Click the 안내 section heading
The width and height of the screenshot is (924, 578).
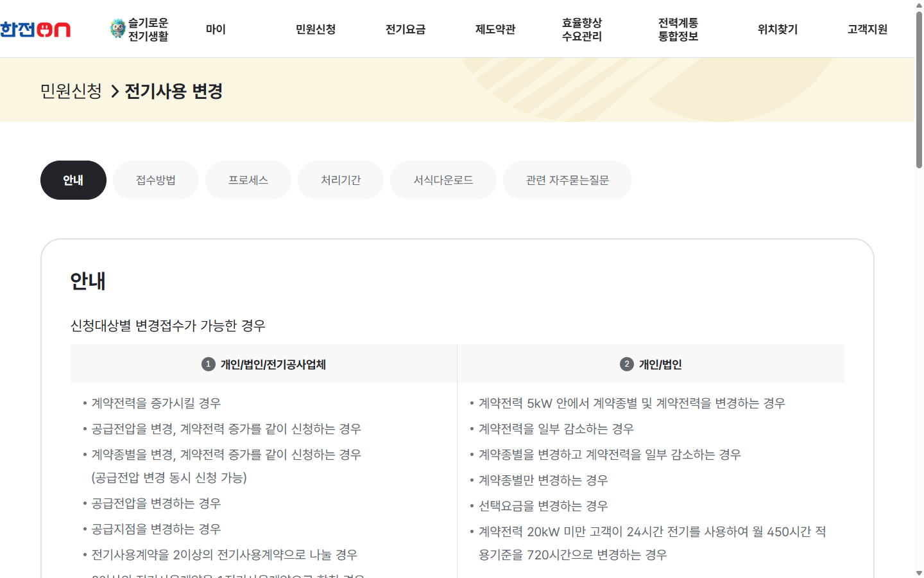(88, 281)
